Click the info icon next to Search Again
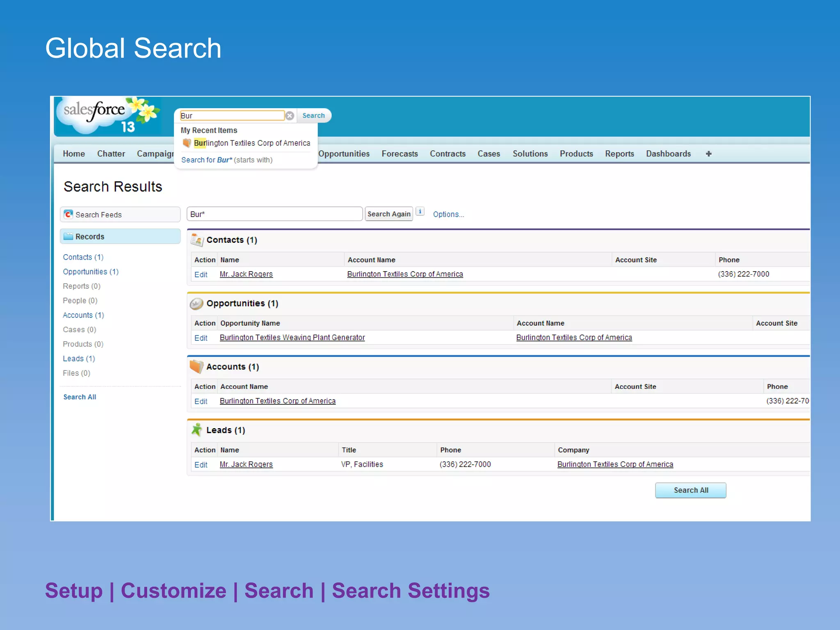The width and height of the screenshot is (840, 630). tap(420, 212)
